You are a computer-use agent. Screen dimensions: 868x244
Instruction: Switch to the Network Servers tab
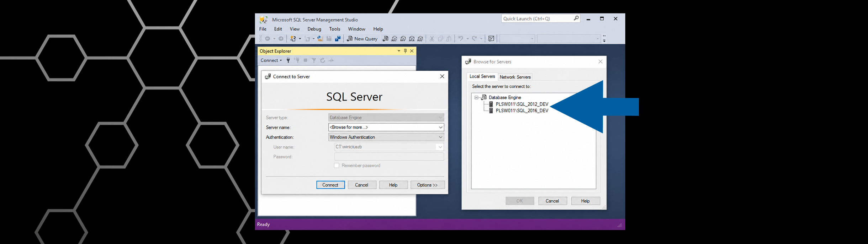point(515,77)
